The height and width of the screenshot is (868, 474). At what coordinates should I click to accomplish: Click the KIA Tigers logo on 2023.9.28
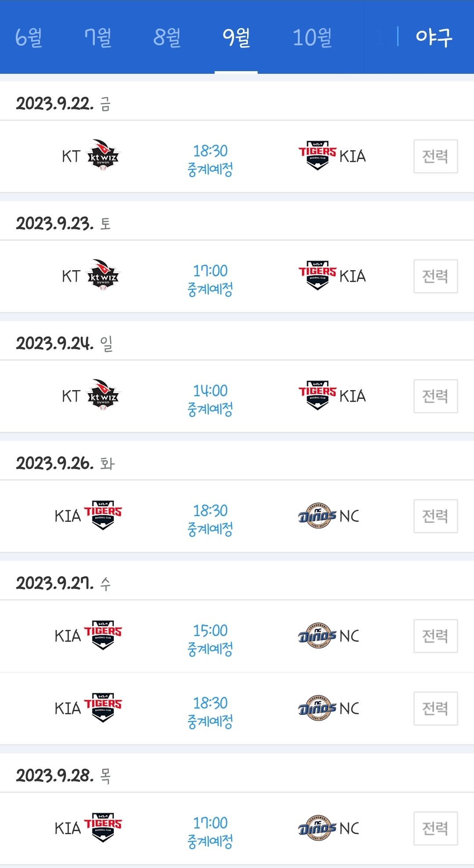tap(103, 828)
